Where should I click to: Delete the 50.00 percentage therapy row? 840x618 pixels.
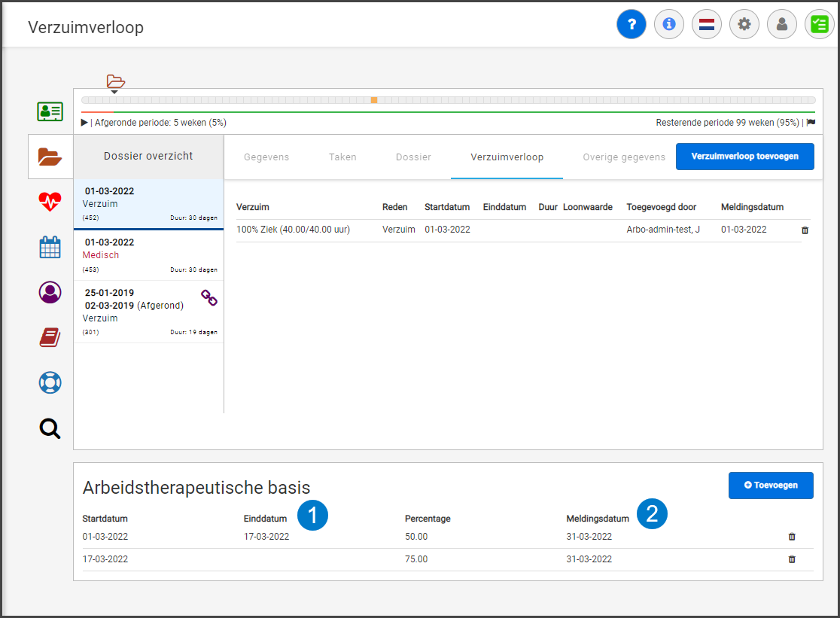click(791, 537)
